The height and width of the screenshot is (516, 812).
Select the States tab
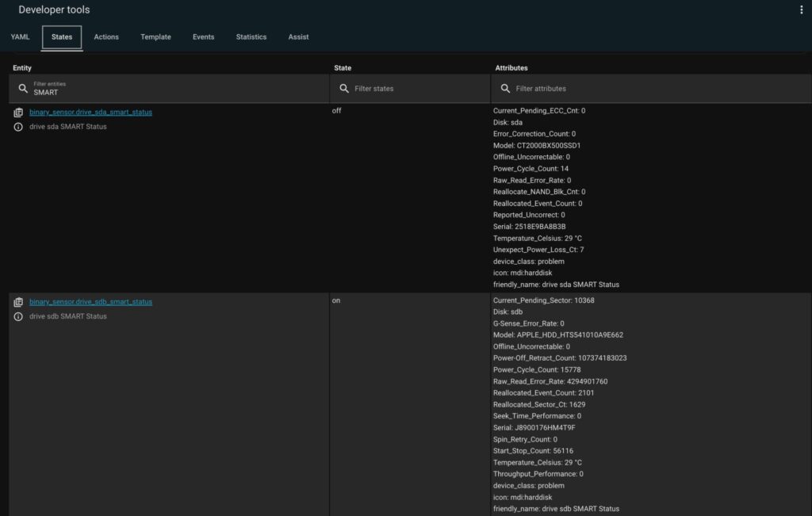(62, 37)
